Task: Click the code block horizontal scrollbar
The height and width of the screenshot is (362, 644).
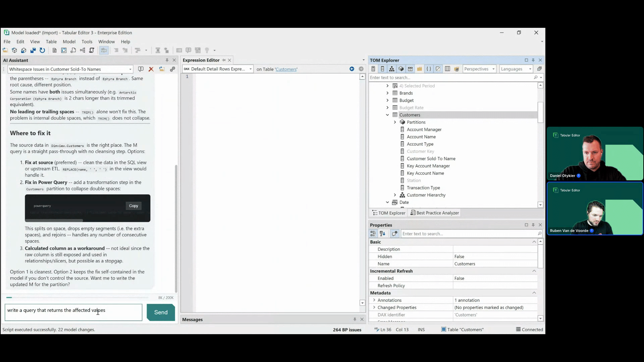Action: [54, 220]
